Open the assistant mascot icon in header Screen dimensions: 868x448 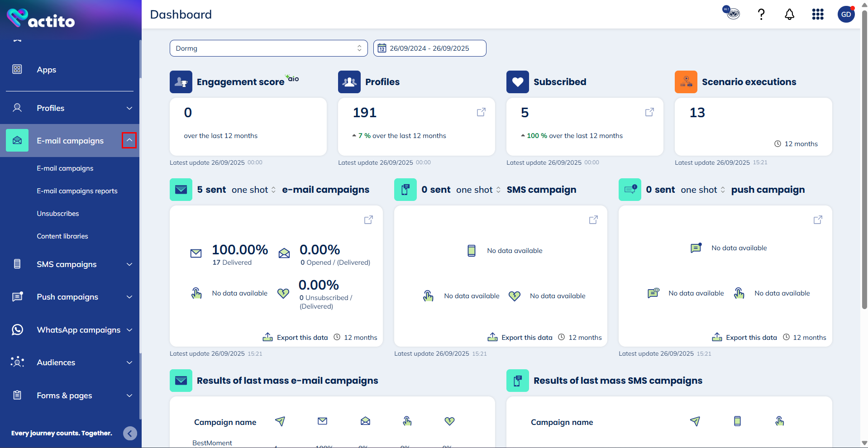pyautogui.click(x=731, y=13)
